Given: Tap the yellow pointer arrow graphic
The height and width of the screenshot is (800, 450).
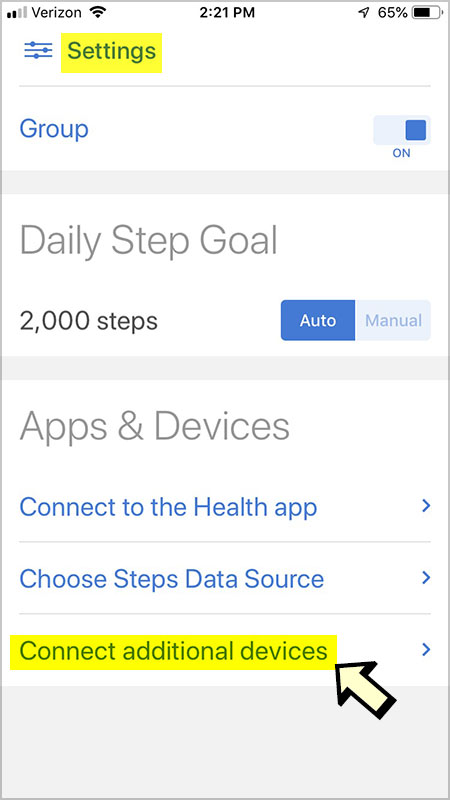Looking at the screenshot, I should (x=365, y=689).
